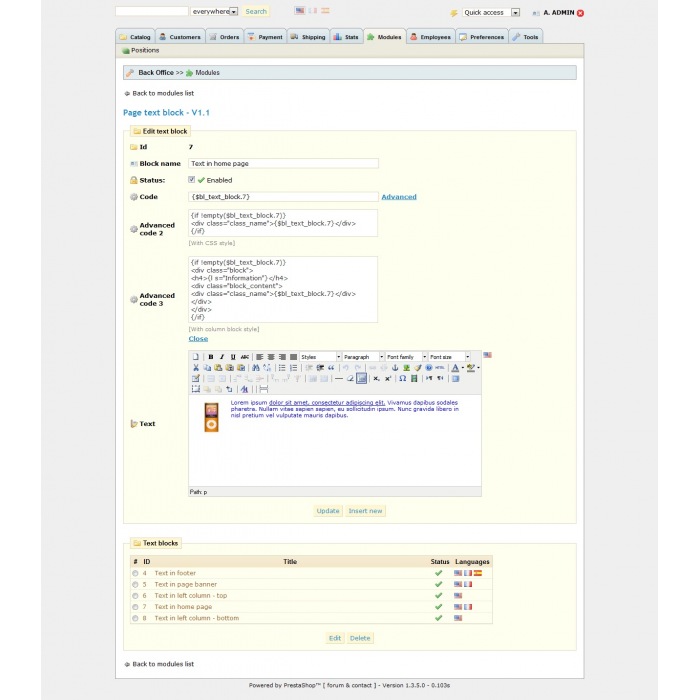Open the Font family dropdown
This screenshot has height=700, width=700.
coord(406,357)
